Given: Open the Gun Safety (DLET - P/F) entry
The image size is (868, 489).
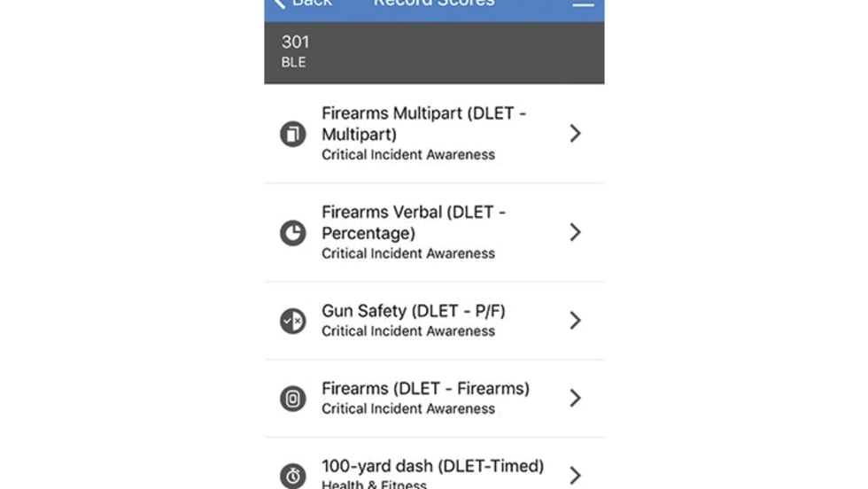Looking at the screenshot, I should coord(414,311).
